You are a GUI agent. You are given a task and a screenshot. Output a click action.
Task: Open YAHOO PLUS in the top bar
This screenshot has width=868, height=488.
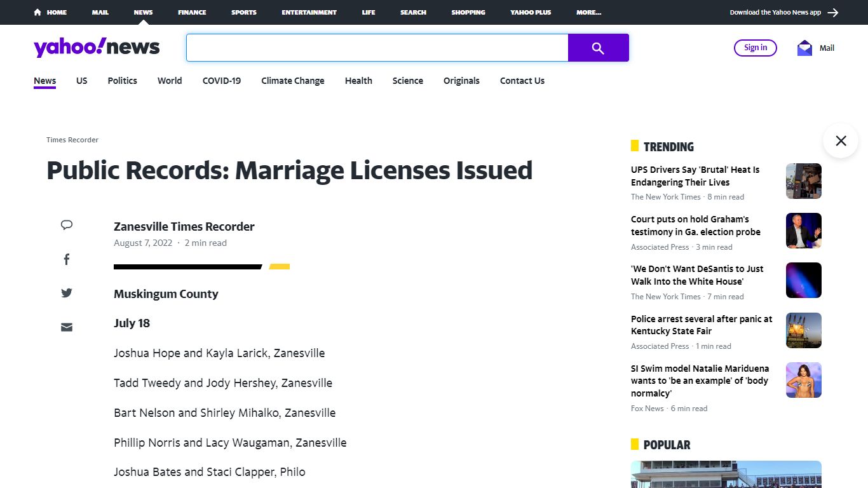pyautogui.click(x=531, y=12)
